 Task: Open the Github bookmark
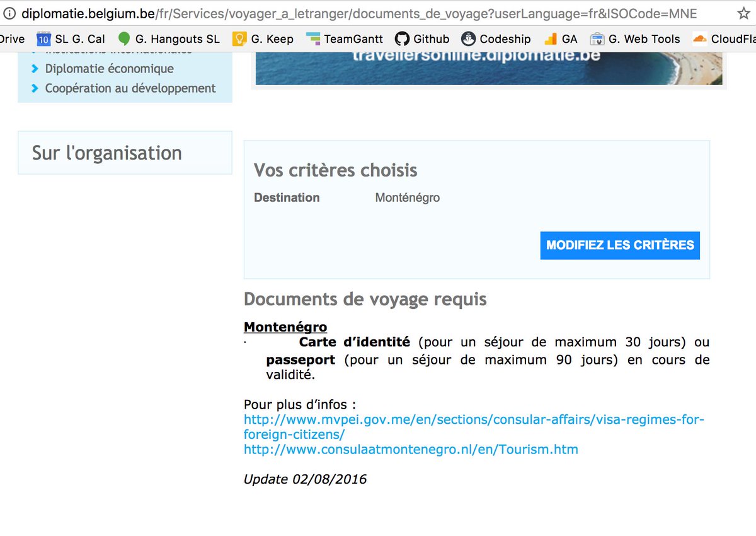click(422, 38)
